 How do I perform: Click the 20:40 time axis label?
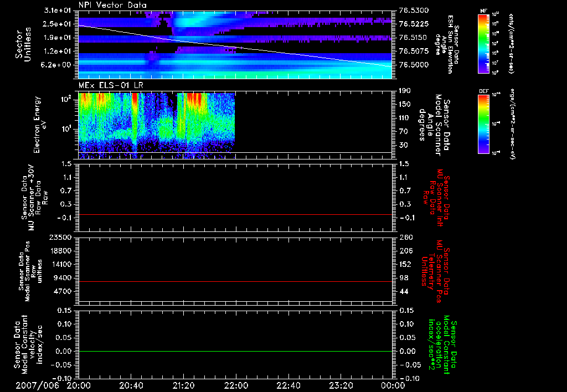[x=131, y=385]
